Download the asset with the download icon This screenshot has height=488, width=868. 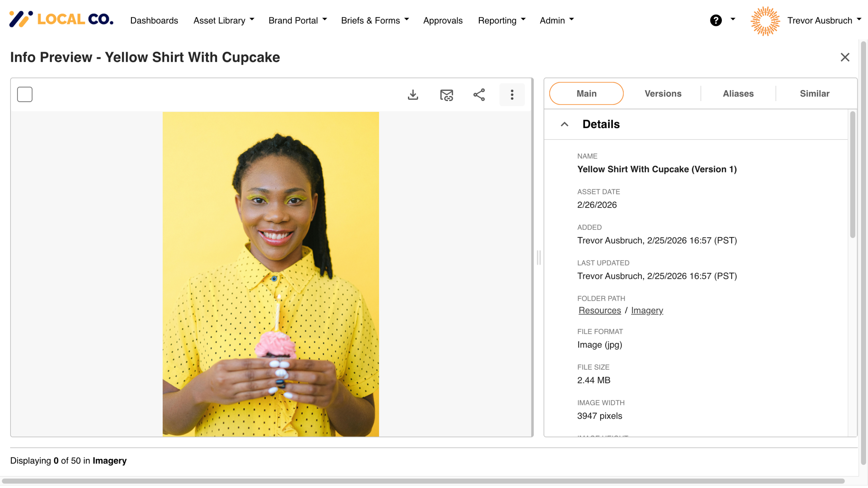(413, 95)
